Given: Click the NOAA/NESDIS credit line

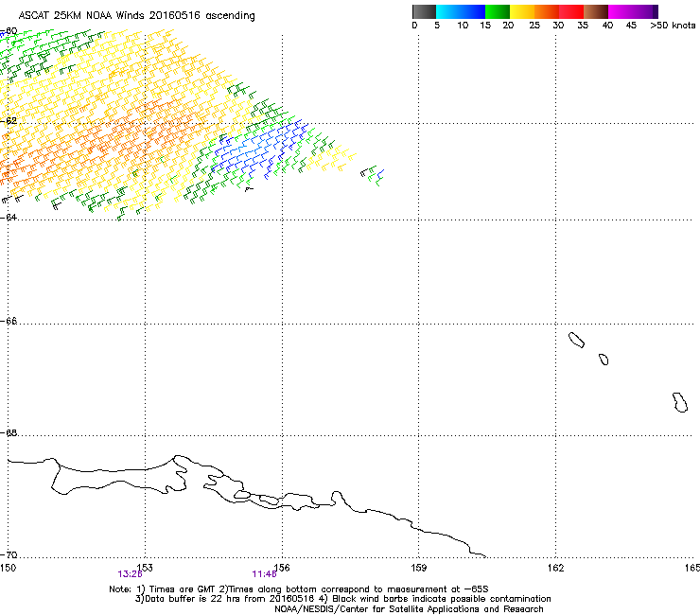Looking at the screenshot, I should point(409,609).
